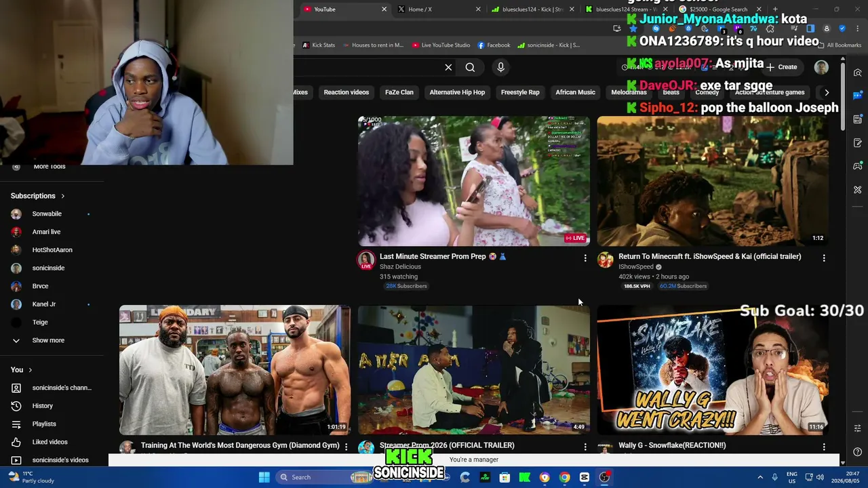Image resolution: width=868 pixels, height=488 pixels.
Task: Open options menu for Return To Minecraft video
Action: tap(824, 258)
